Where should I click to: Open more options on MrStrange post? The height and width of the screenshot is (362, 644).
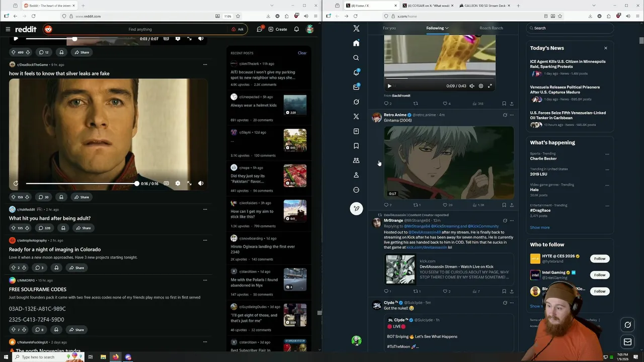(512, 221)
